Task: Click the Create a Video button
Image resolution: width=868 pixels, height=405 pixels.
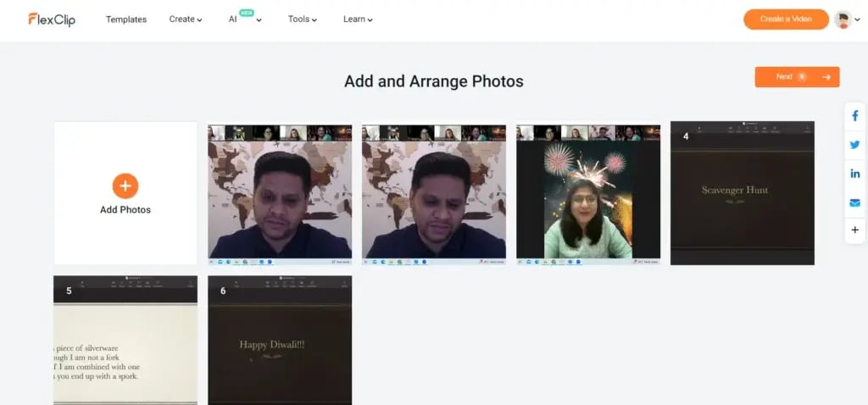Action: click(x=786, y=19)
